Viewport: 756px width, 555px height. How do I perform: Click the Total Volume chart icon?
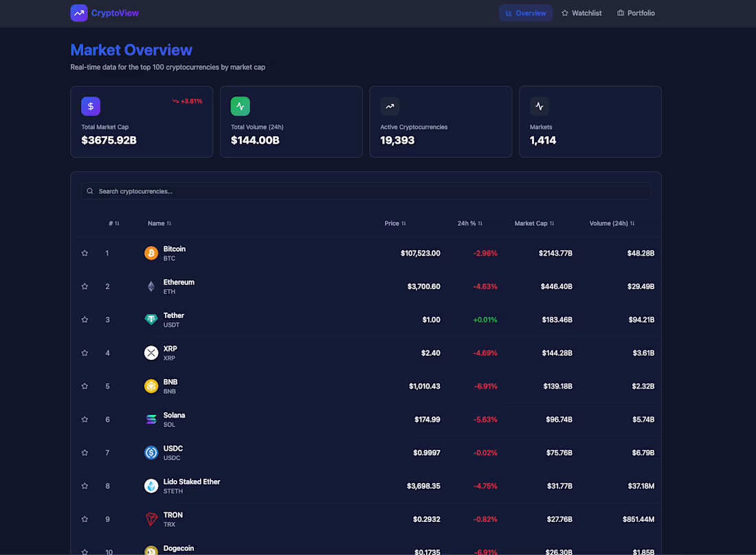point(240,106)
